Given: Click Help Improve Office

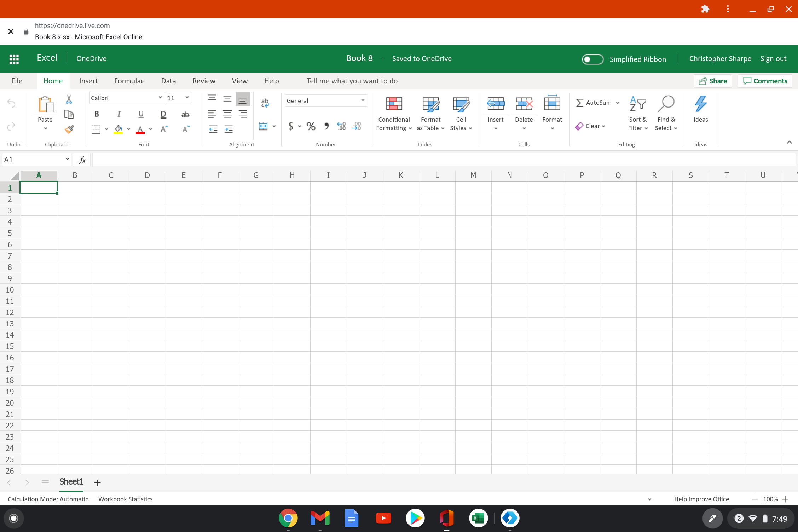Looking at the screenshot, I should (x=701, y=499).
